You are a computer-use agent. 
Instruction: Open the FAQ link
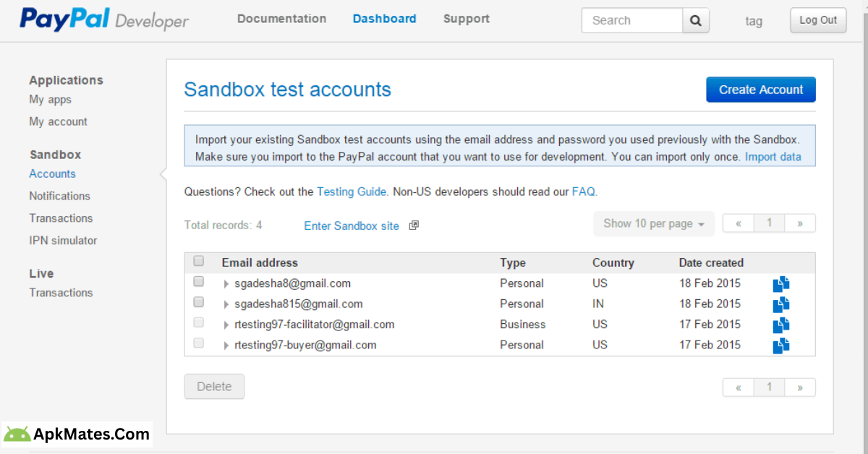pos(584,192)
